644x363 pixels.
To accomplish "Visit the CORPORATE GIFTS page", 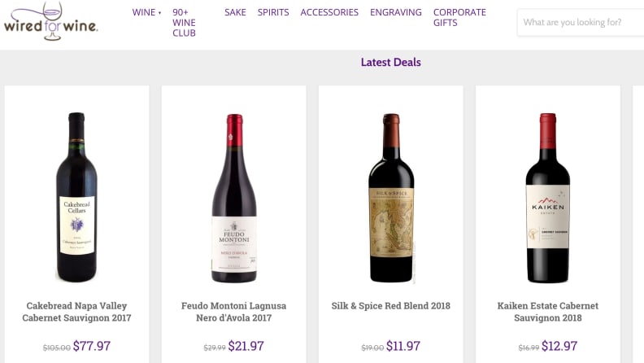I will 459,18.
